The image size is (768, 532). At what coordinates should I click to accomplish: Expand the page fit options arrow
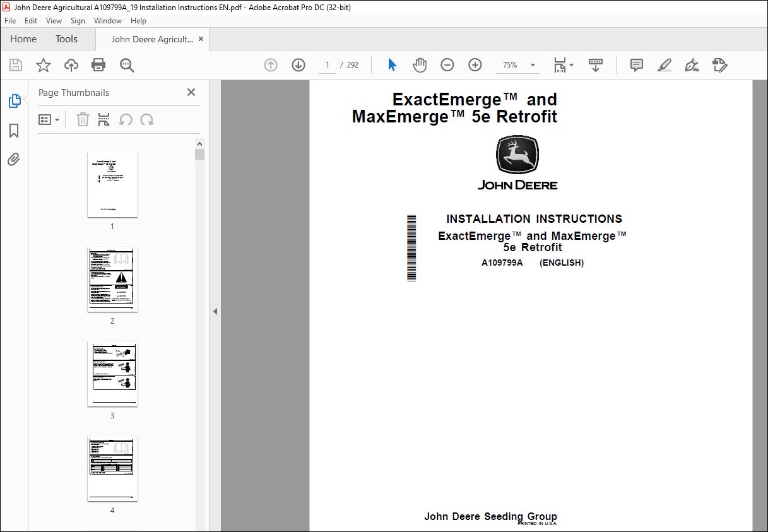(572, 65)
